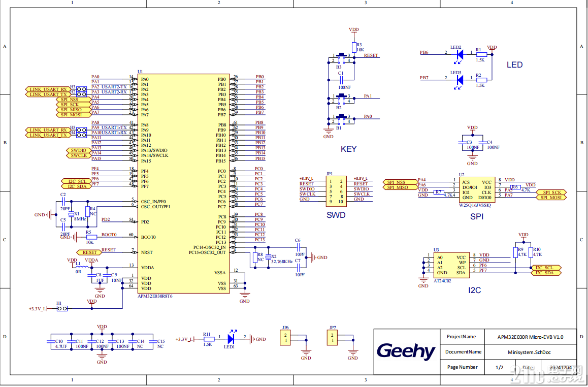Select 'Minisystem.SchDoc' document name

pos(529,352)
